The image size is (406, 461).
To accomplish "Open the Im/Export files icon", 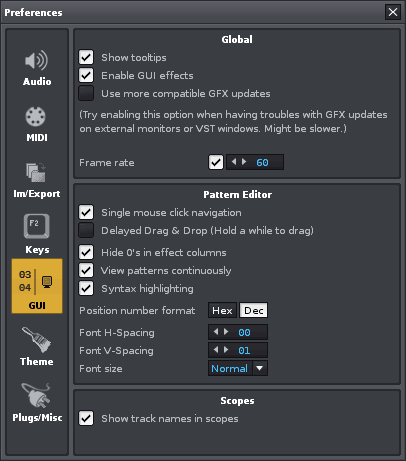I will point(36,172).
